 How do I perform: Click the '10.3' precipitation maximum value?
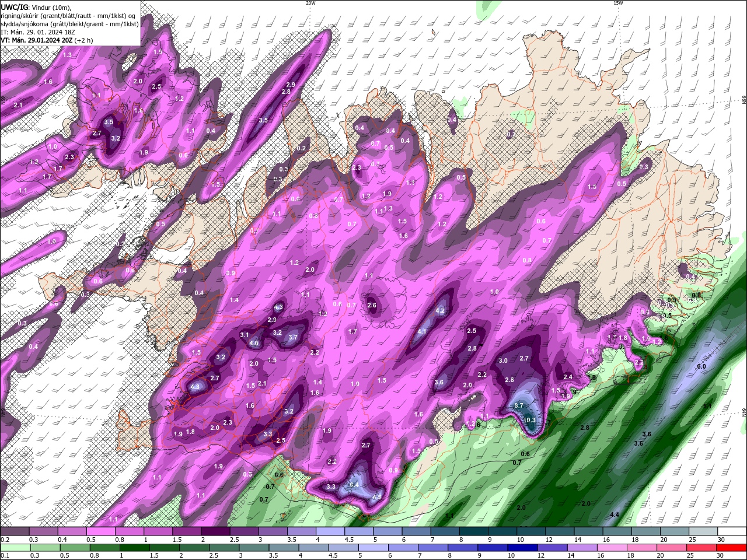[x=529, y=420]
